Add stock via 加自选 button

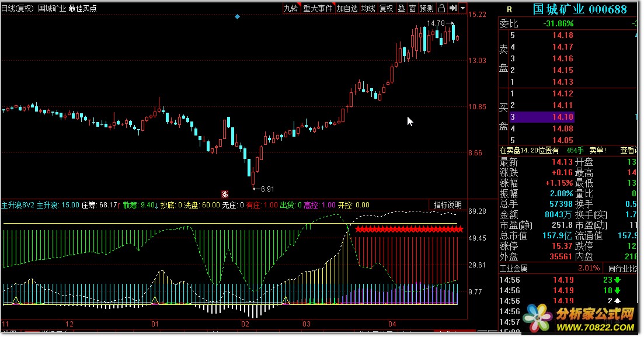click(347, 8)
